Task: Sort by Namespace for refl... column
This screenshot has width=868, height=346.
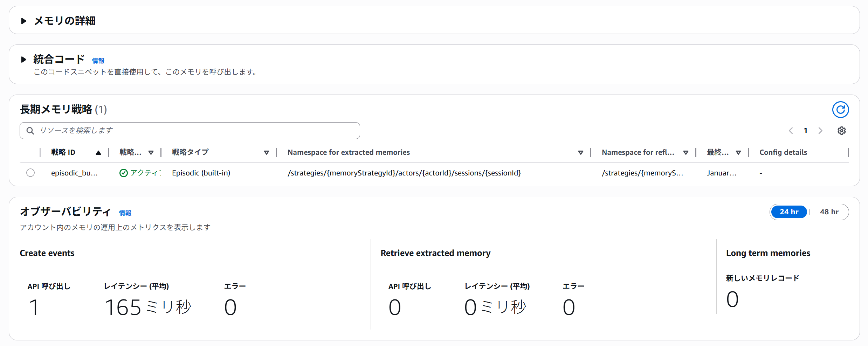Action: (x=686, y=153)
